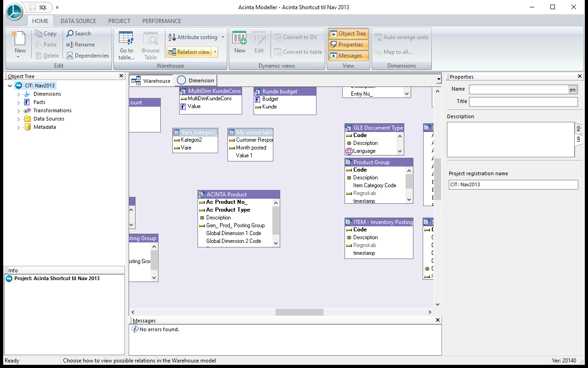Open the PERFORMANCE ribbon tab
The width and height of the screenshot is (588, 368).
click(x=162, y=21)
